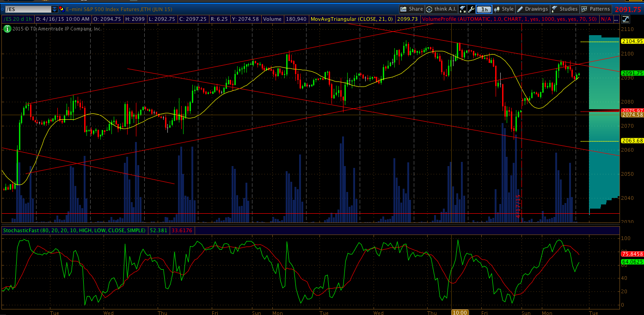
Task: Click the 180,940 volume value
Action: pos(297,19)
